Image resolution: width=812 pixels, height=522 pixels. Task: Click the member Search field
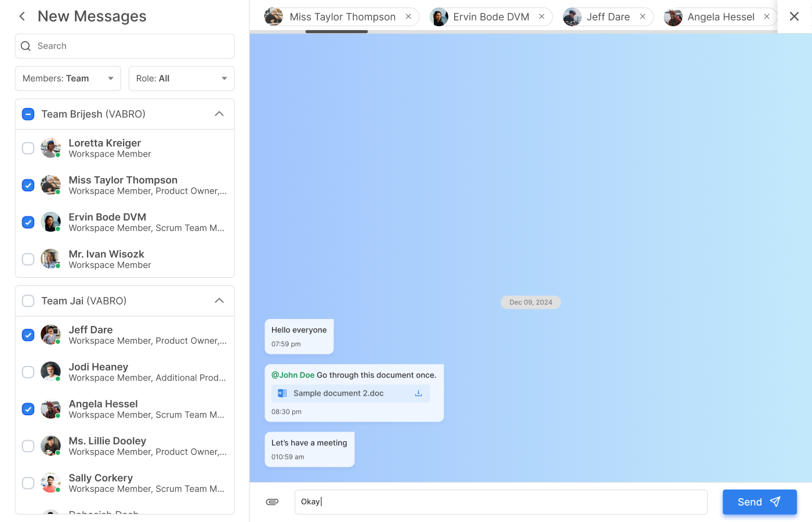125,46
